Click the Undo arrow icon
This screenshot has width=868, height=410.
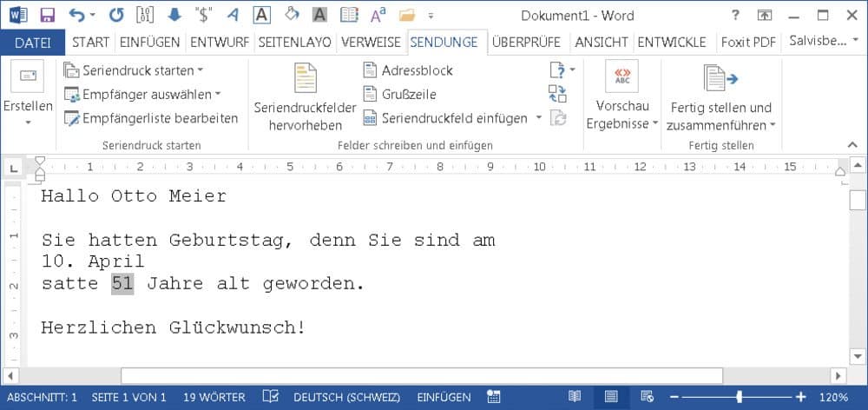(x=76, y=15)
